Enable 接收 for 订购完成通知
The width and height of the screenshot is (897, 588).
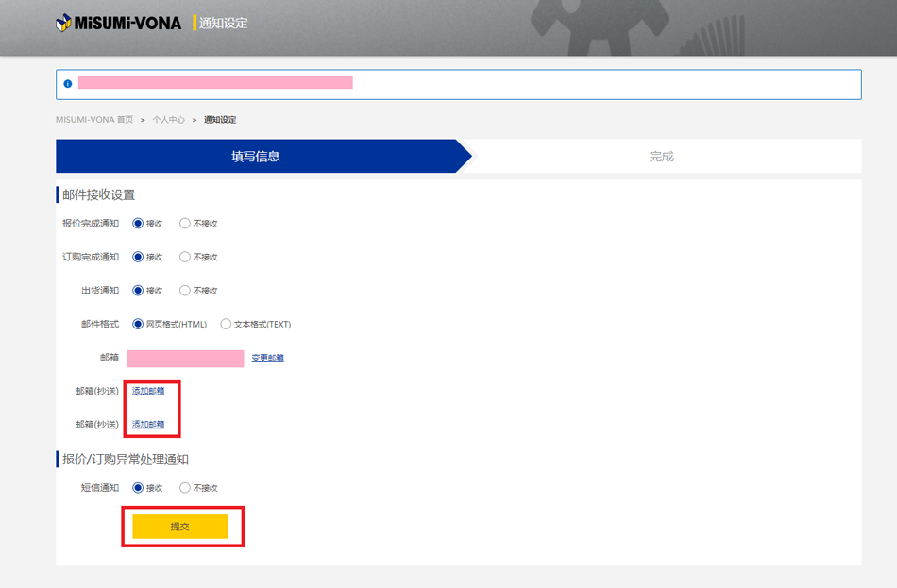tap(138, 257)
